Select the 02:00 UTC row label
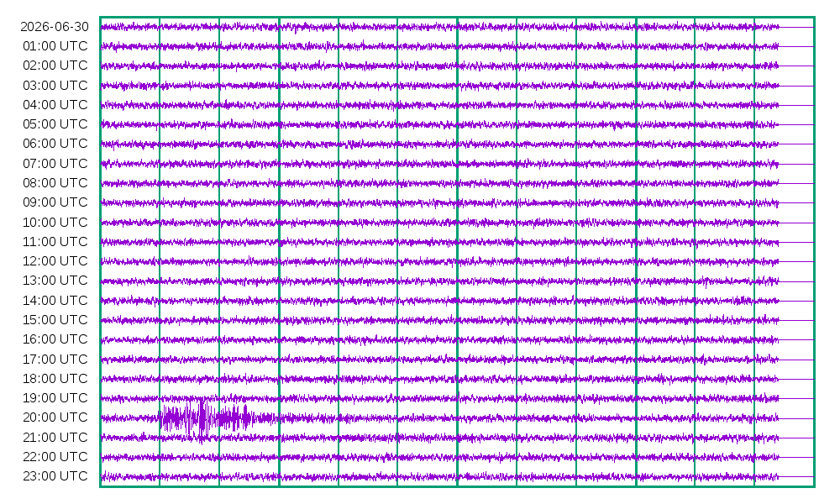This screenshot has height=504, width=840. pyautogui.click(x=55, y=66)
